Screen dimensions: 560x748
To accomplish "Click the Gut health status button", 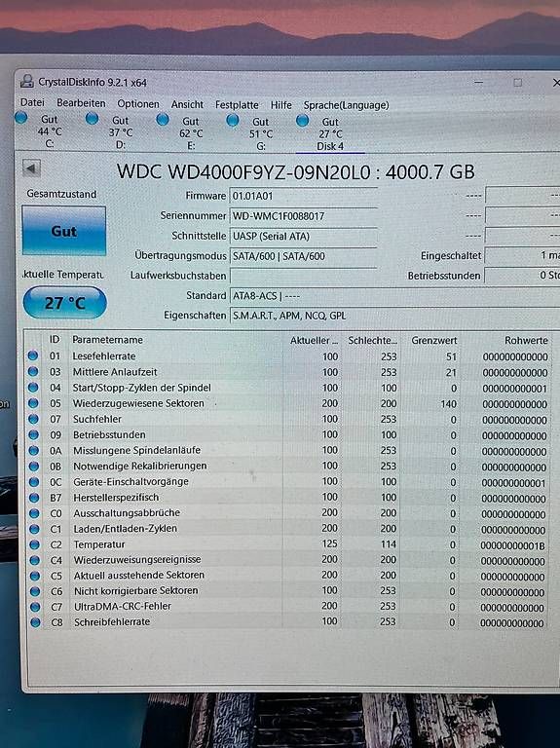I will [64, 231].
